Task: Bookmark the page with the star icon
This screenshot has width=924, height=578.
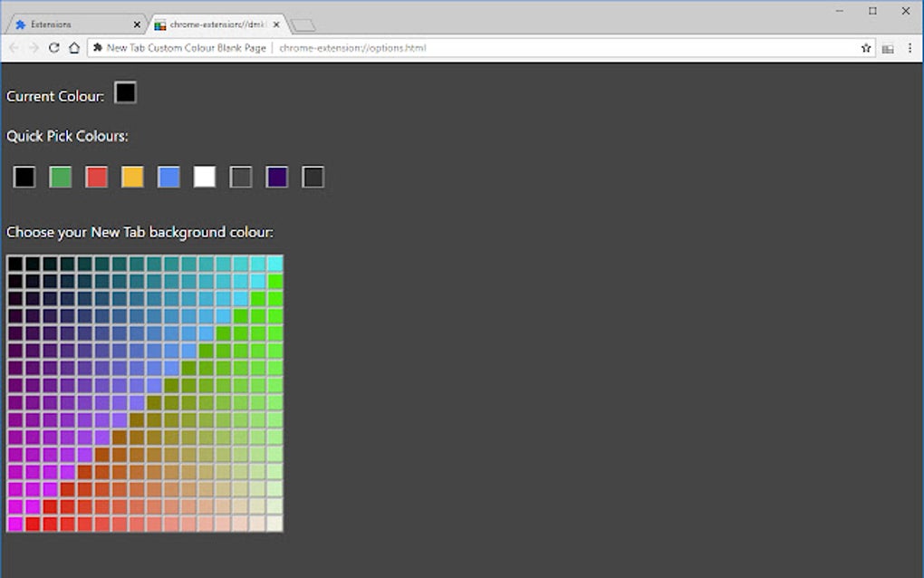Action: 867,47
